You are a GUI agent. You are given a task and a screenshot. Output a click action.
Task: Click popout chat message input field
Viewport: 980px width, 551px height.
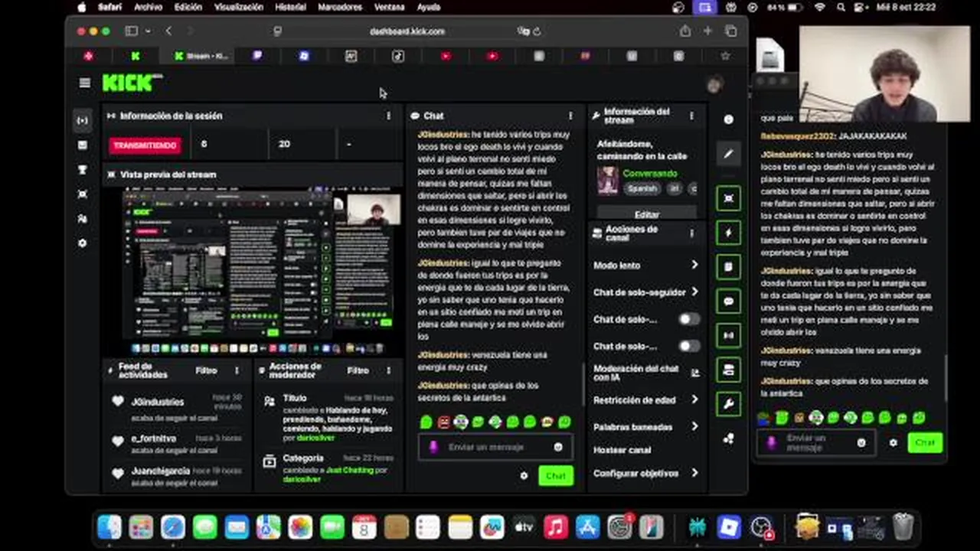coord(816,442)
